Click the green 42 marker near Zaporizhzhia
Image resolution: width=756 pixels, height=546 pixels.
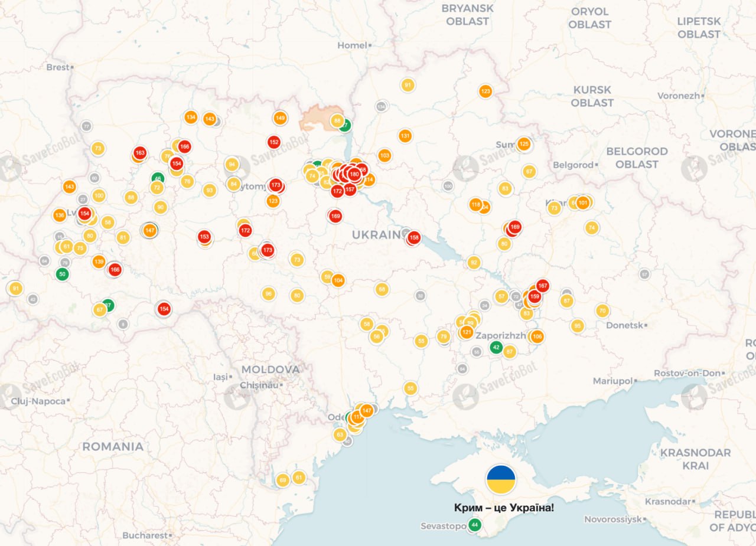point(496,348)
